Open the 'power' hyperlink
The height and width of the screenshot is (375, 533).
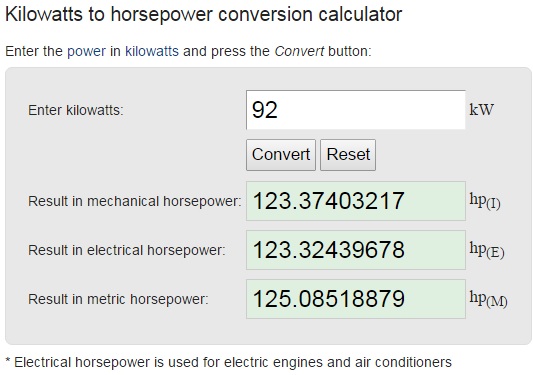point(86,51)
